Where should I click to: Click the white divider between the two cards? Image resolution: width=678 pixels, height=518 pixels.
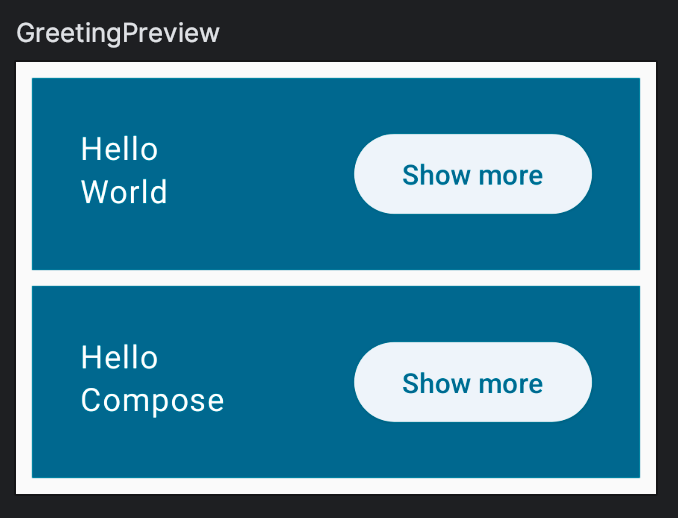[336, 278]
